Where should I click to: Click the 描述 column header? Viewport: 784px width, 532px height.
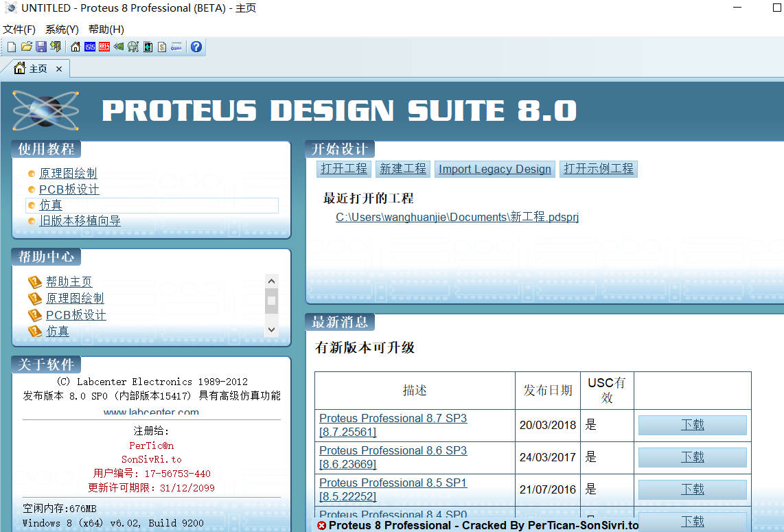415,391
